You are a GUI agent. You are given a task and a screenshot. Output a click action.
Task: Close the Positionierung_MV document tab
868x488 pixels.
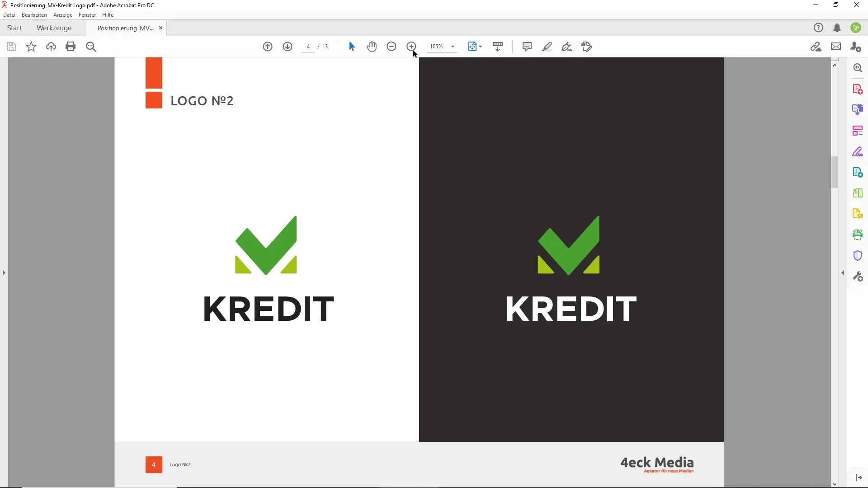[x=160, y=28]
